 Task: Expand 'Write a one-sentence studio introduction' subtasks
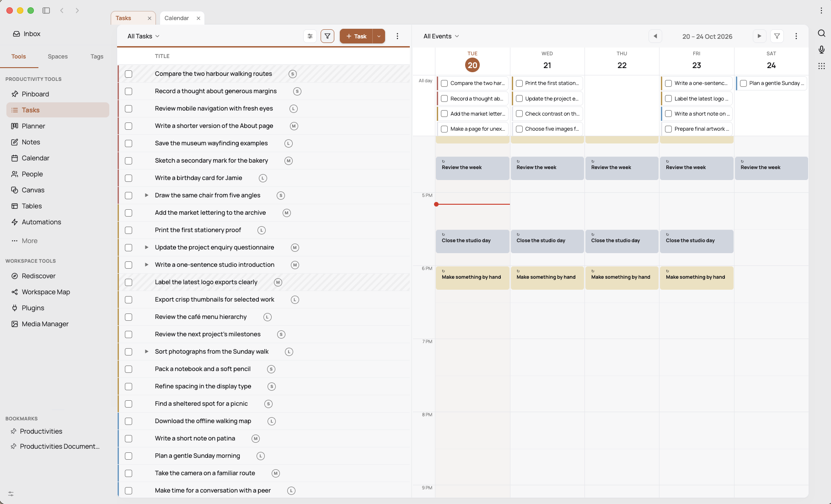tap(146, 265)
